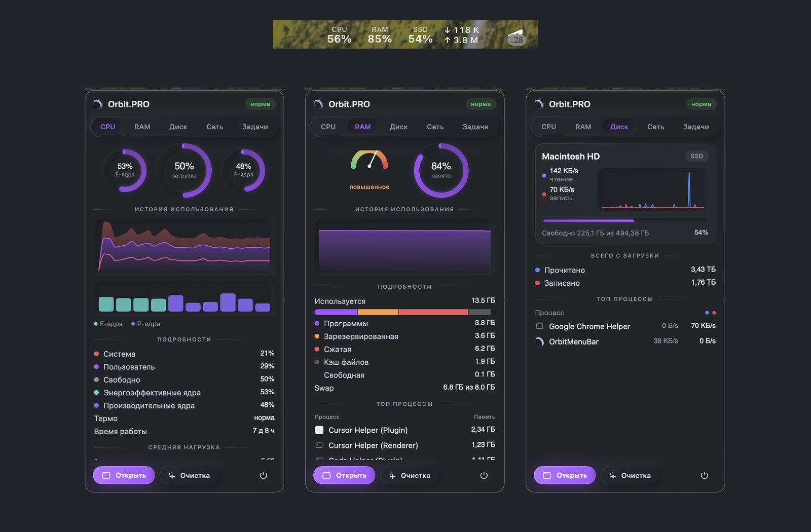Image resolution: width=811 pixels, height=532 pixels.
Task: Click Открыть button in the CPU panel
Action: coord(124,475)
